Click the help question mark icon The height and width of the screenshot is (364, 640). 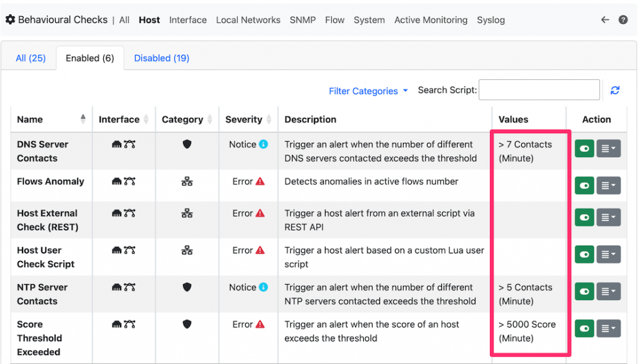[623, 20]
